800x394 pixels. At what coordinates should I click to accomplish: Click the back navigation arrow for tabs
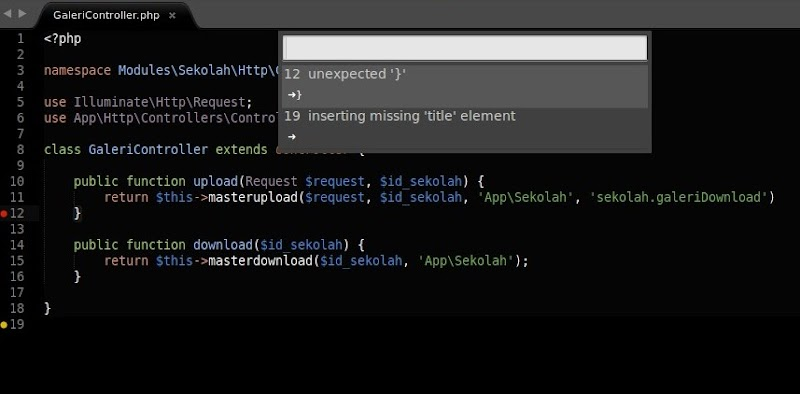(7, 13)
